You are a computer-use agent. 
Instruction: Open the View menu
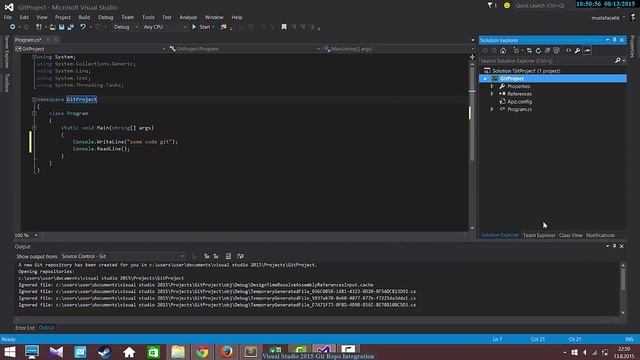click(x=42, y=17)
